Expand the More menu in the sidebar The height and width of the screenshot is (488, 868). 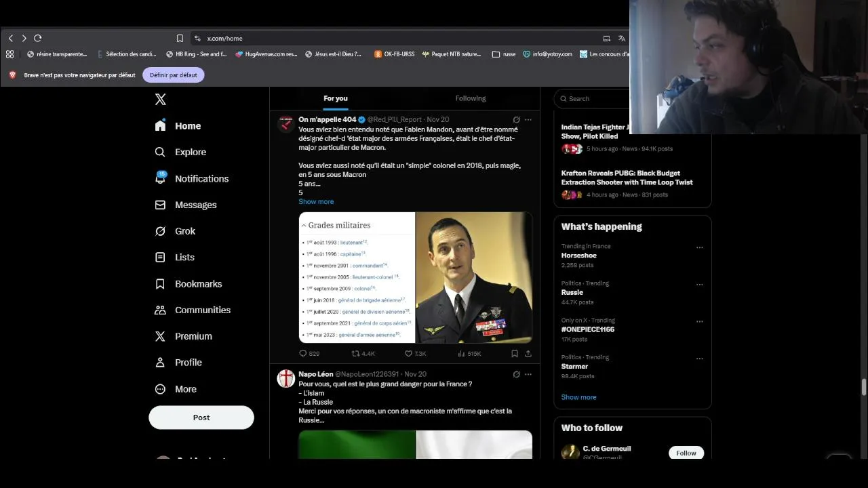(176, 389)
